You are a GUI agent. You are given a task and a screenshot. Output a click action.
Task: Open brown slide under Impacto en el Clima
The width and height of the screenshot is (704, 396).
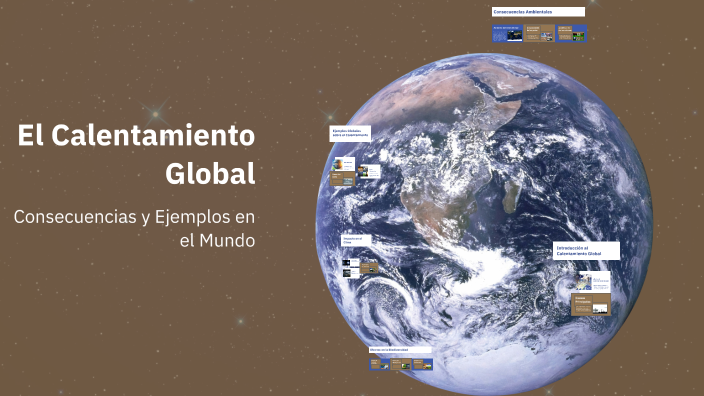pyautogui.click(x=369, y=268)
